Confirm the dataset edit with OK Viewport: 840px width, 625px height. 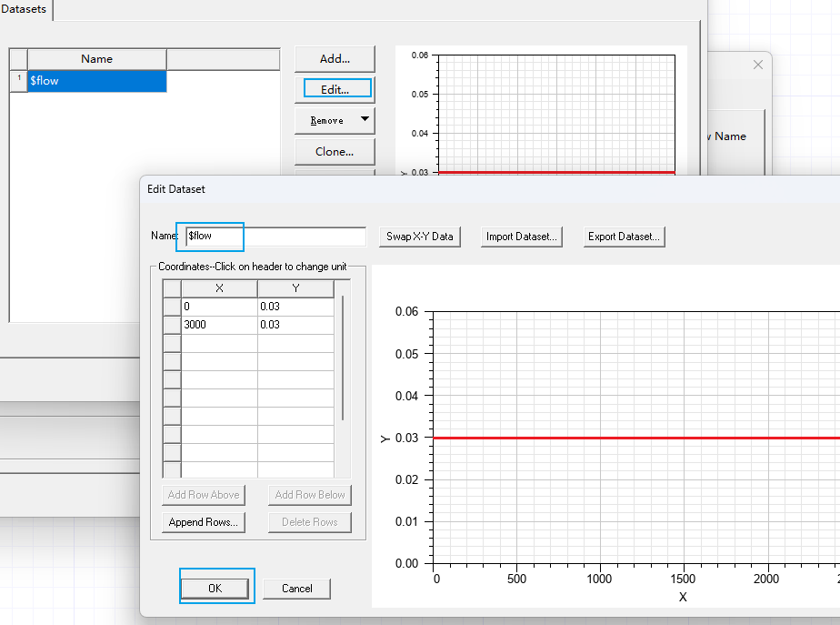(215, 589)
